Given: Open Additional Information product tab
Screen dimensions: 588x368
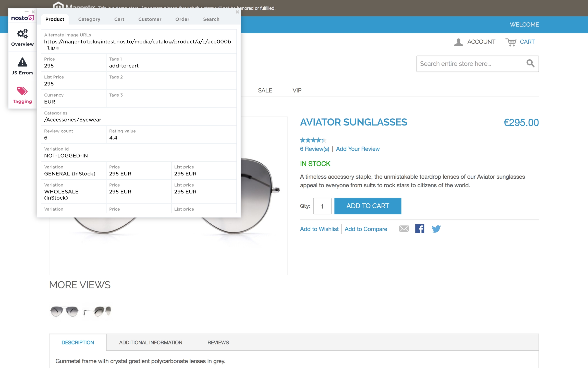Looking at the screenshot, I should (x=151, y=342).
